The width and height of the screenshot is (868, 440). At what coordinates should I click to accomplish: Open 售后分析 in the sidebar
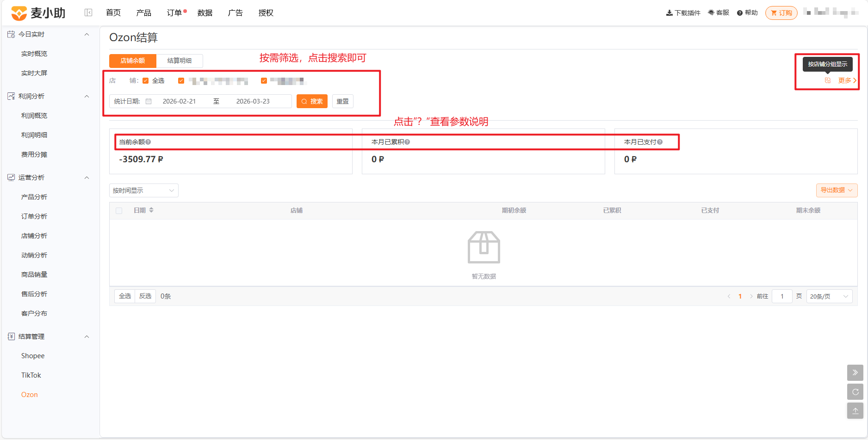click(x=34, y=294)
